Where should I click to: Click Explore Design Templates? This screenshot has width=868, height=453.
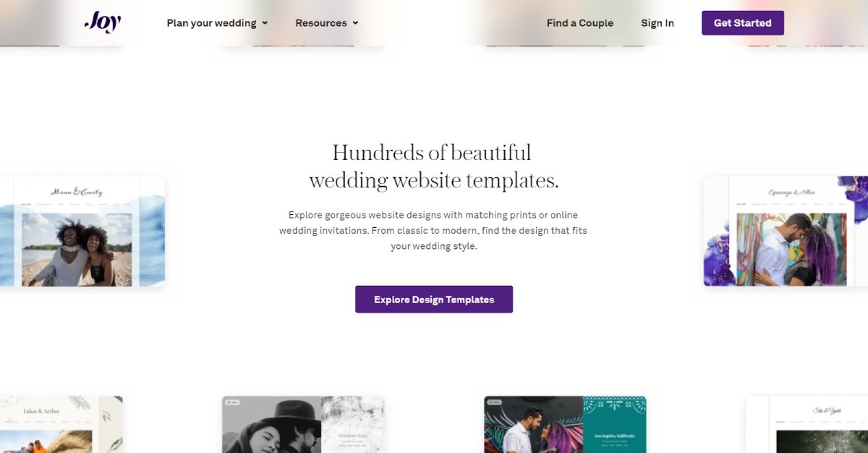pos(433,299)
